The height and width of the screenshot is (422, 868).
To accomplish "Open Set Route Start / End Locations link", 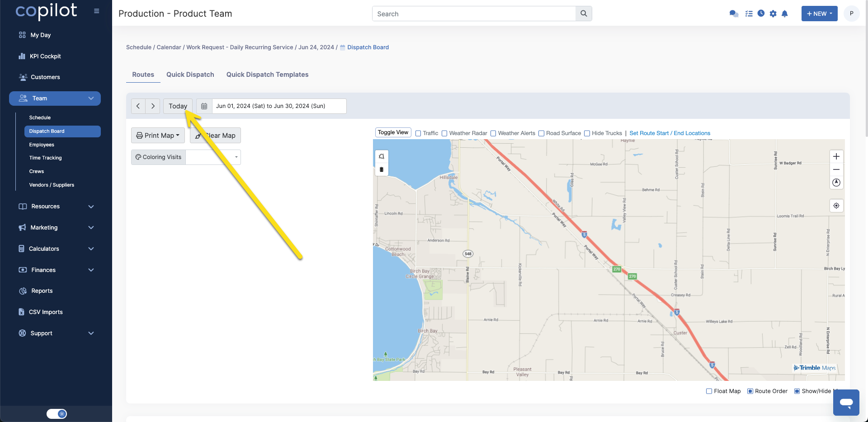I will (x=670, y=133).
